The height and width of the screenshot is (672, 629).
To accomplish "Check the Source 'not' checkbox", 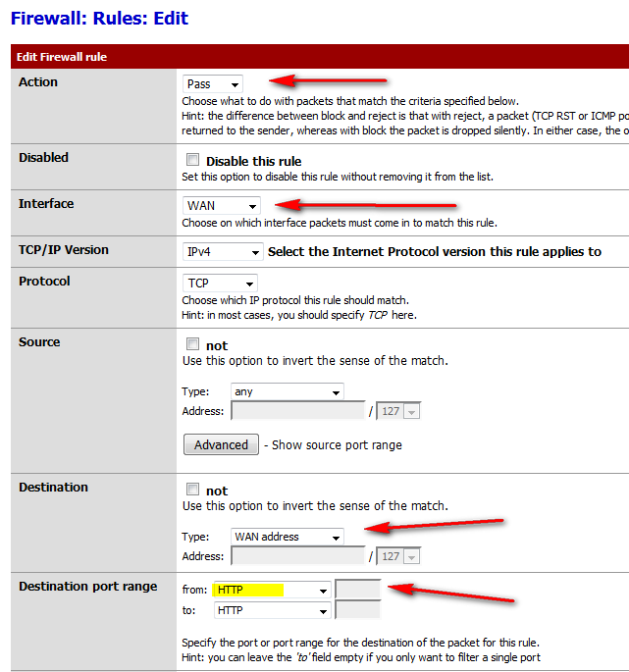I will tap(192, 344).
